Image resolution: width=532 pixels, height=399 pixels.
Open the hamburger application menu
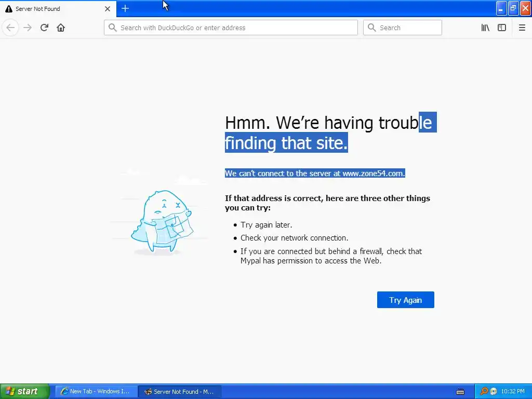point(522,28)
